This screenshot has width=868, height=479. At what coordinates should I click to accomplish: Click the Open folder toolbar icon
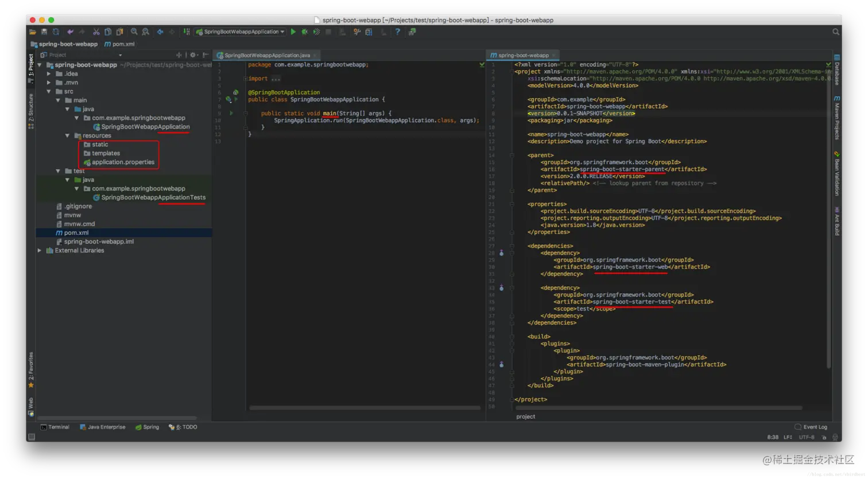pos(33,32)
